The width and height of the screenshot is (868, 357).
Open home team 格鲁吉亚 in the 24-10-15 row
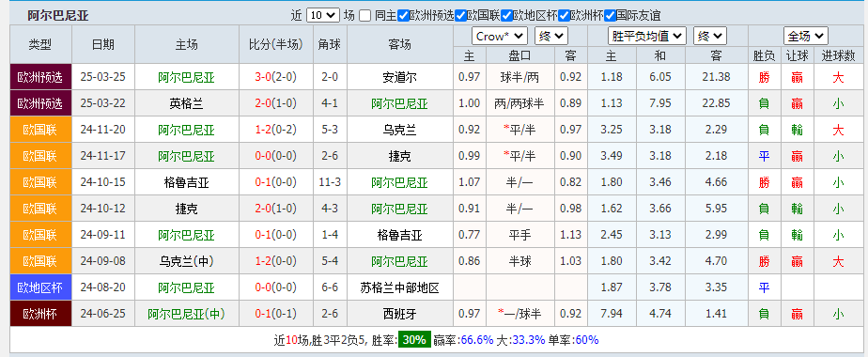(x=186, y=182)
